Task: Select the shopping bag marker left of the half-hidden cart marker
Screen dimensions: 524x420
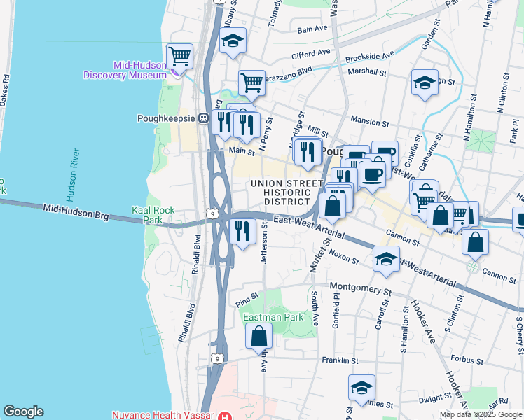Action: pos(441,216)
